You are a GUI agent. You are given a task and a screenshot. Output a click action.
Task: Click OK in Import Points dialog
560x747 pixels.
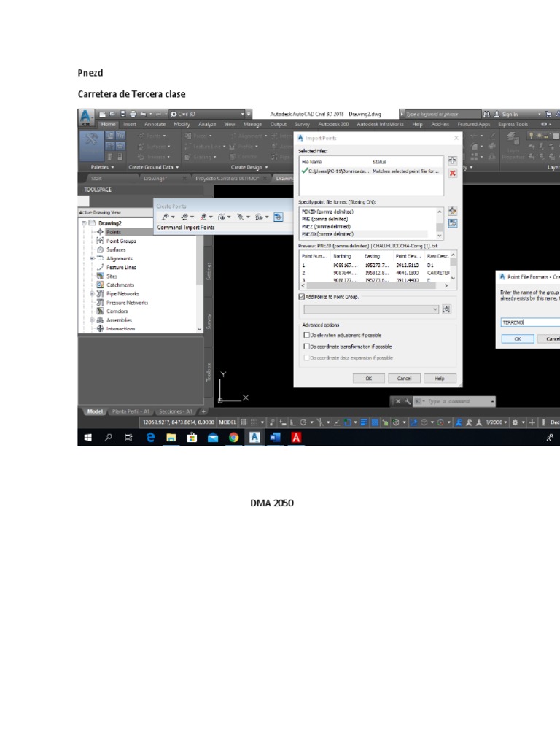pyautogui.click(x=368, y=379)
